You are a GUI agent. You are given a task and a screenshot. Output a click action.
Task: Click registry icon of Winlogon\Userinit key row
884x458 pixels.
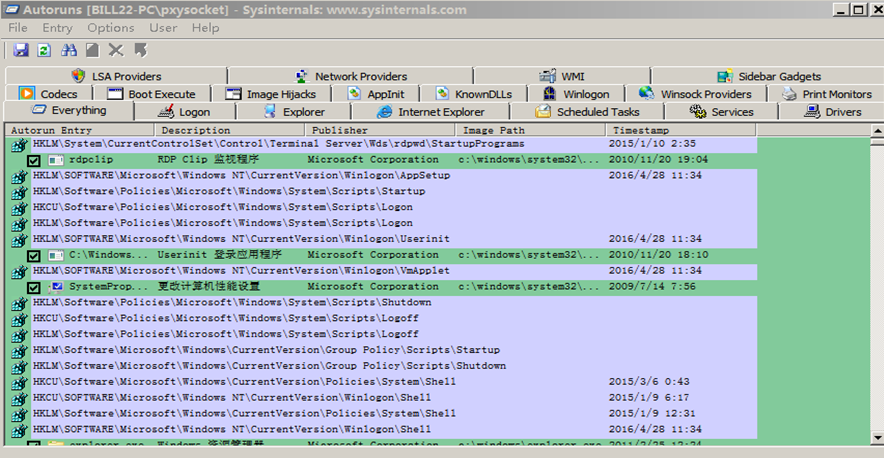click(x=19, y=240)
